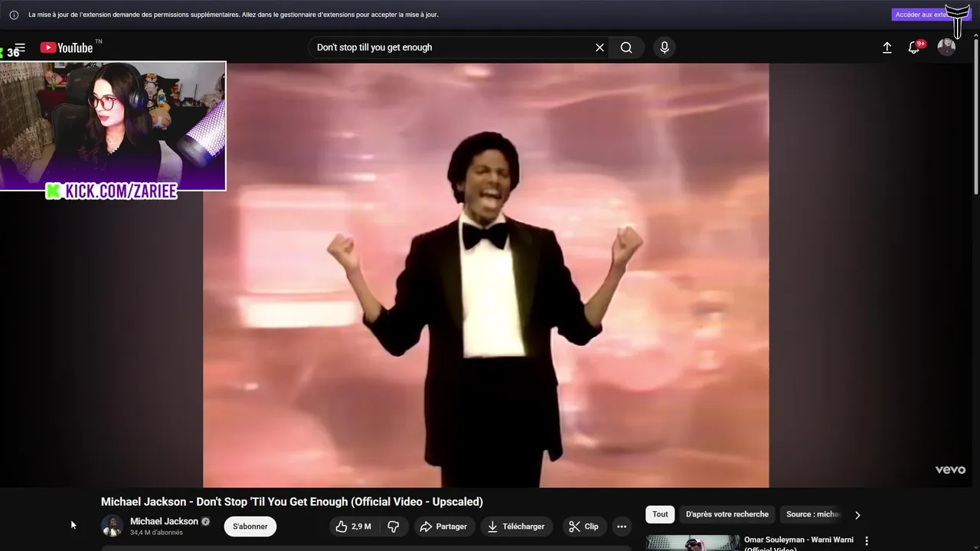Screen dimensions: 980x551
Task: Clear the search box text
Action: (599, 47)
